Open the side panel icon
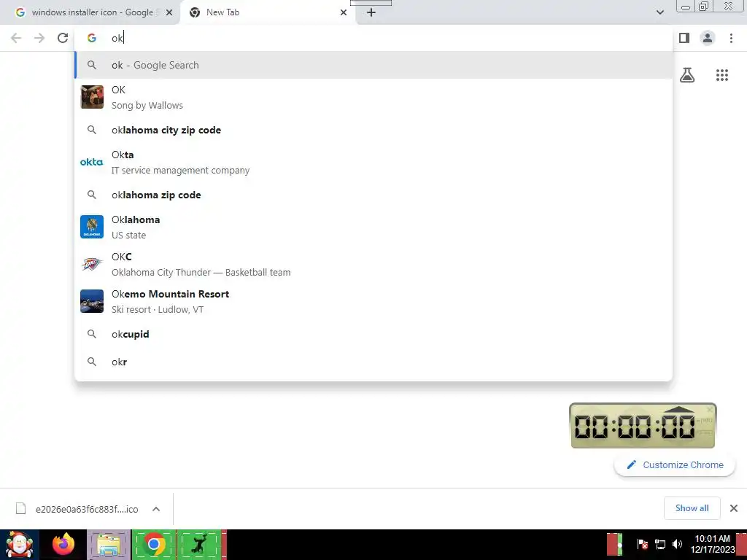Viewport: 747px width, 560px height. 684,38
